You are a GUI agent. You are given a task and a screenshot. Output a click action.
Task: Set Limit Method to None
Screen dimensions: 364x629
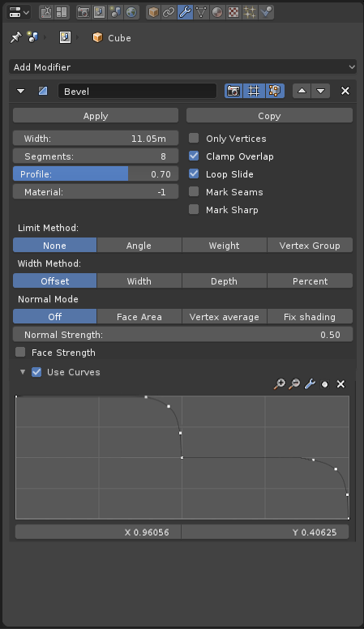pyautogui.click(x=54, y=245)
